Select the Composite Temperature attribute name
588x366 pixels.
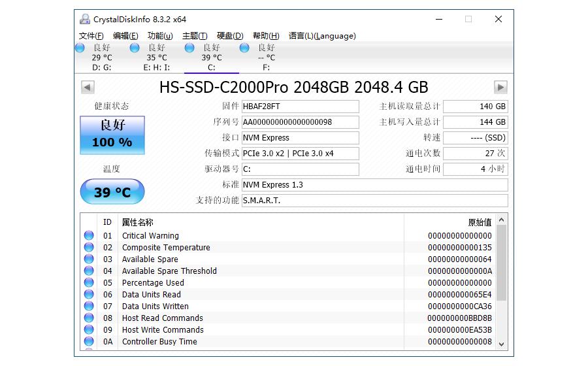166,248
